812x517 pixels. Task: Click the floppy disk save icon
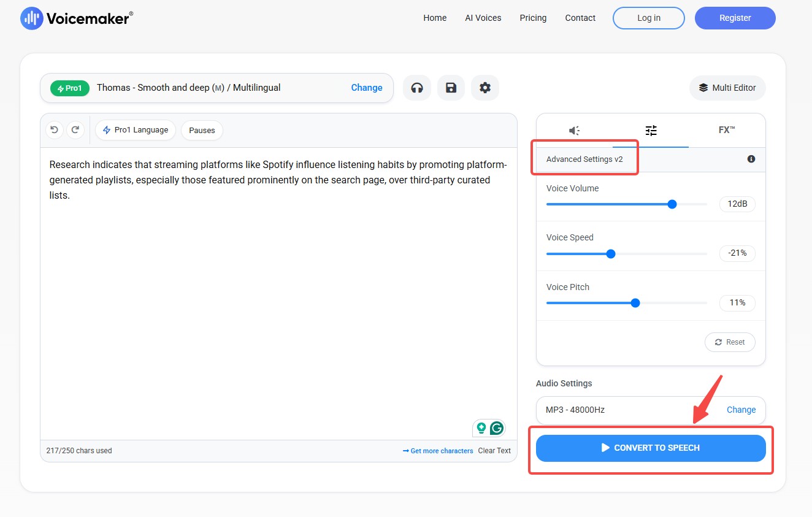(x=451, y=88)
